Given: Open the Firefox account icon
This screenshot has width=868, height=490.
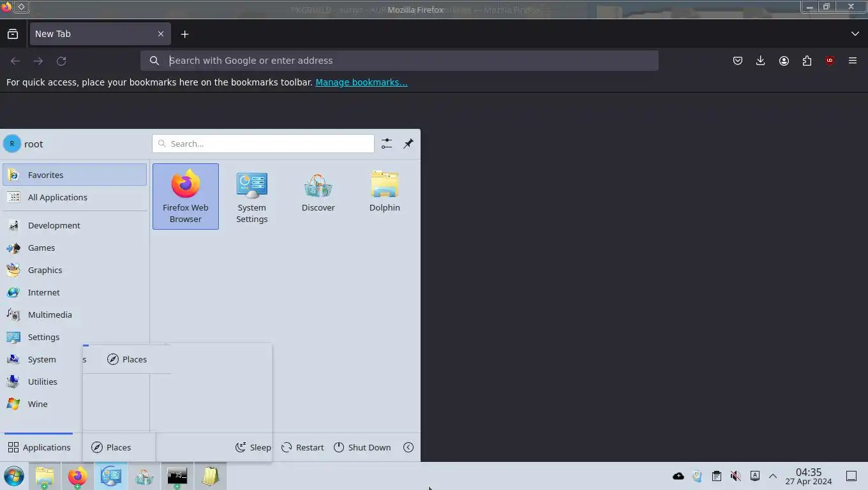Looking at the screenshot, I should 784,61.
